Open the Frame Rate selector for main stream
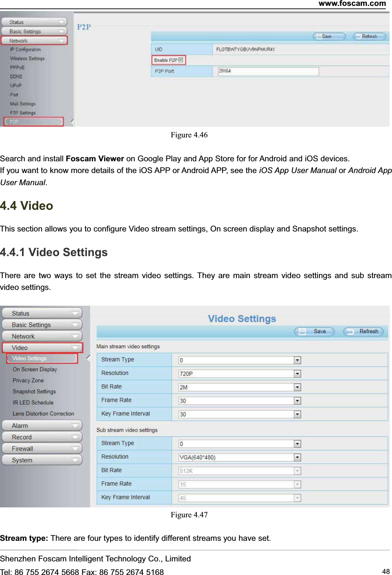Image resolution: width=392 pixels, height=575 pixels. coord(297,400)
